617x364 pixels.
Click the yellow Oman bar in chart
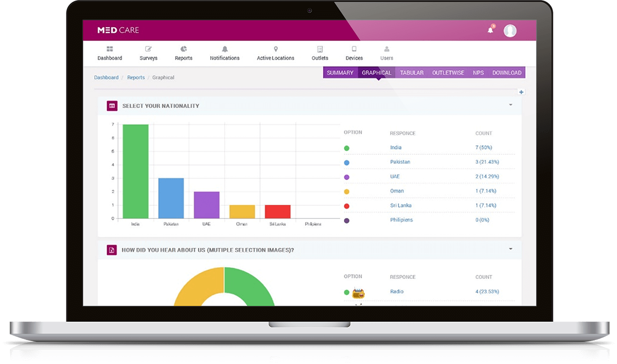tap(242, 211)
